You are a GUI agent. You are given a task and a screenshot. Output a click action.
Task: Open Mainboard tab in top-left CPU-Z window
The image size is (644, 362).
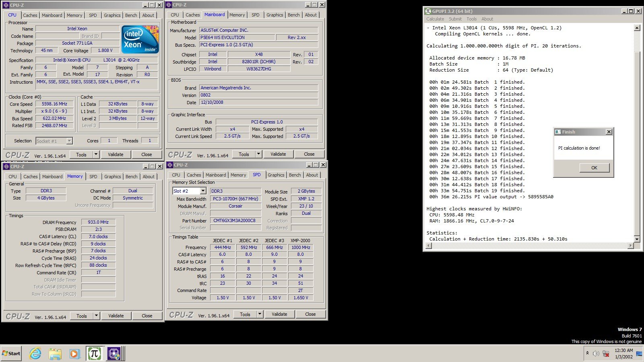pos(52,15)
